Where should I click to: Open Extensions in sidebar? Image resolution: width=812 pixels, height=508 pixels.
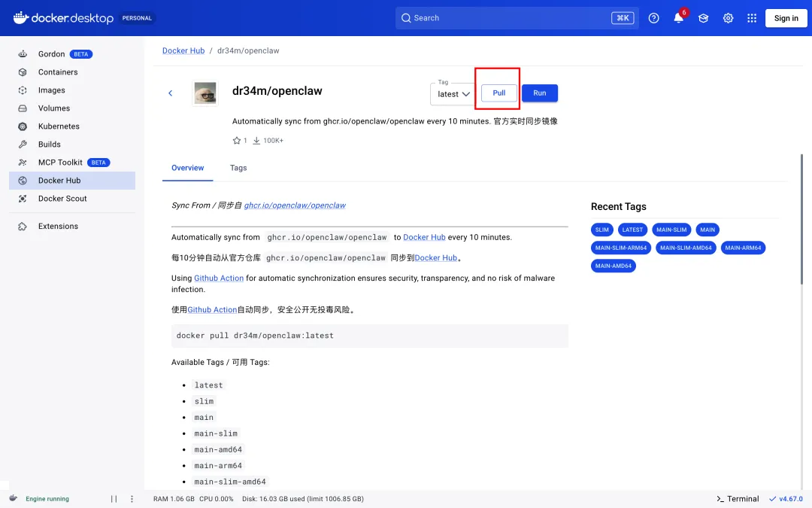pyautogui.click(x=72, y=226)
